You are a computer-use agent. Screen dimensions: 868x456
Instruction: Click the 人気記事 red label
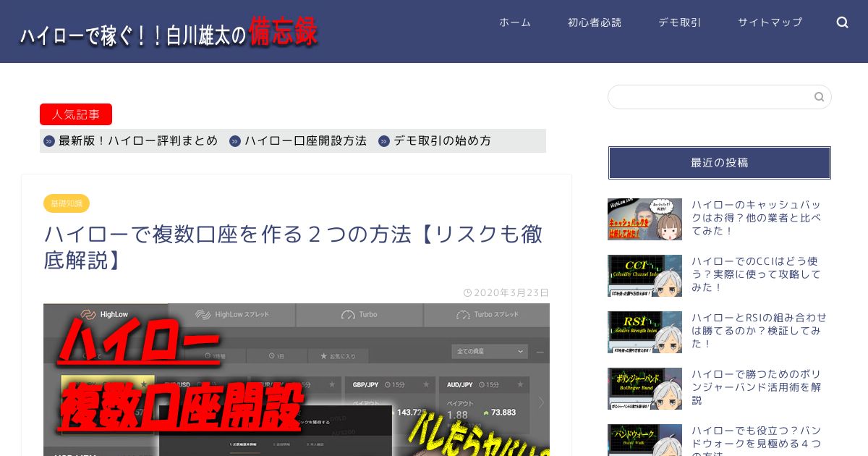[76, 114]
